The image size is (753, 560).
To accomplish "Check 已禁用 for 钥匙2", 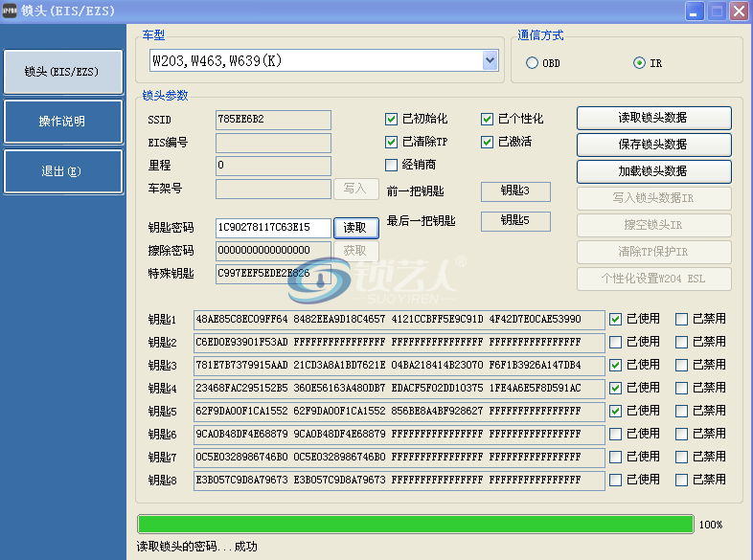I will coord(681,342).
